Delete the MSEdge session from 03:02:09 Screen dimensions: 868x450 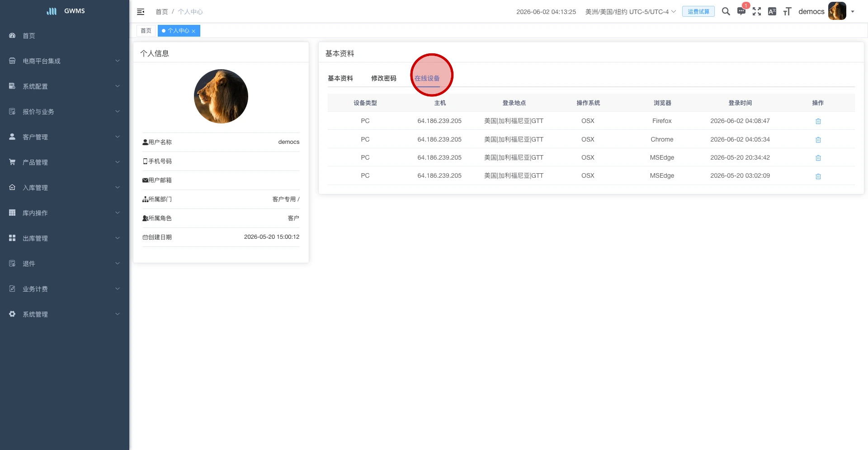tap(818, 176)
